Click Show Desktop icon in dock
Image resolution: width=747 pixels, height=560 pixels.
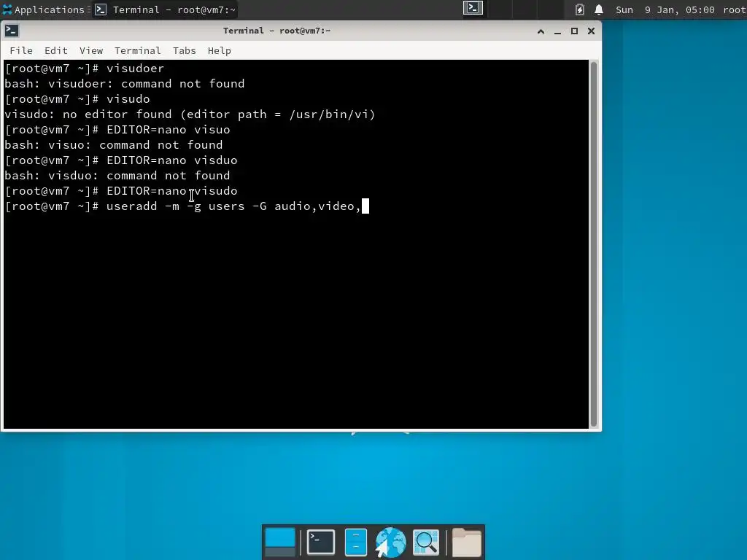point(280,542)
